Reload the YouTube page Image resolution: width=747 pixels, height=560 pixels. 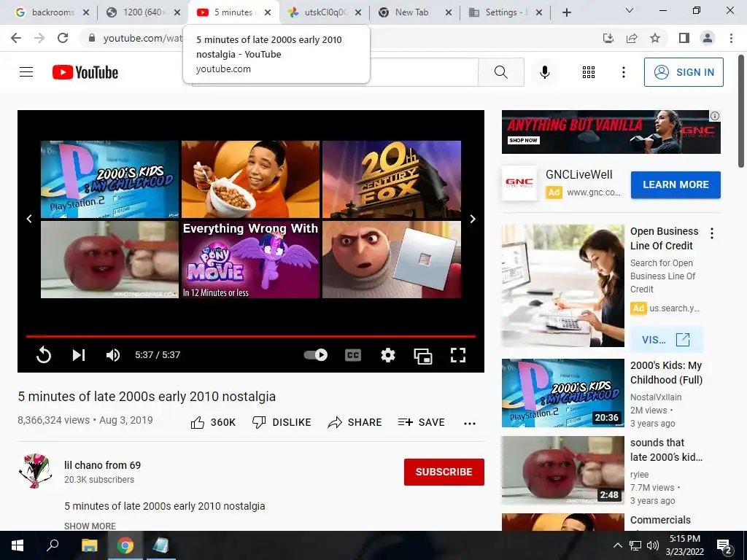(x=63, y=38)
